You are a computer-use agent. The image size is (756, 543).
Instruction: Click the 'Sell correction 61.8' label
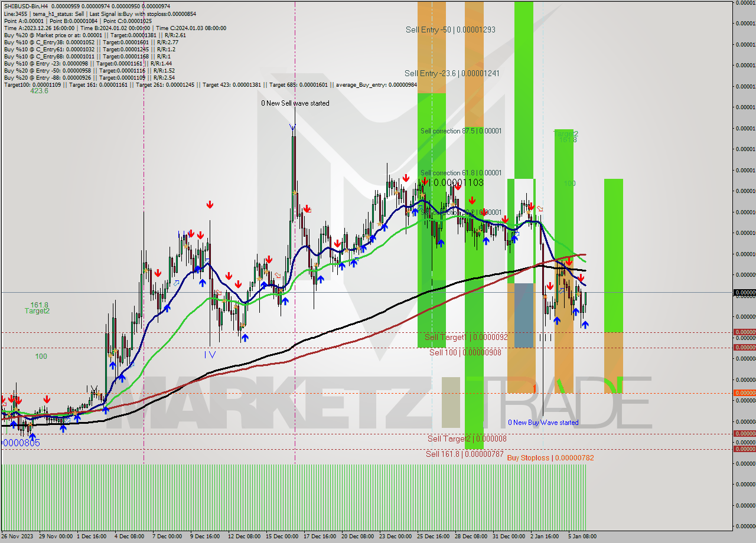tap(461, 173)
